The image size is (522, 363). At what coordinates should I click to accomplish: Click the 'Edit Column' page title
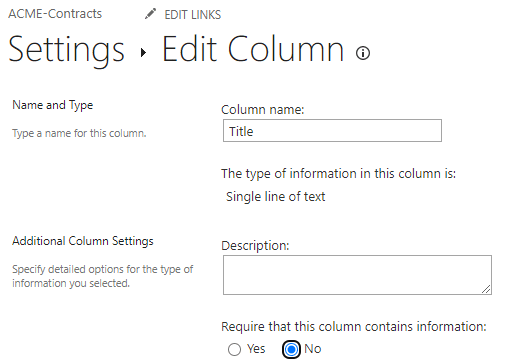(253, 50)
